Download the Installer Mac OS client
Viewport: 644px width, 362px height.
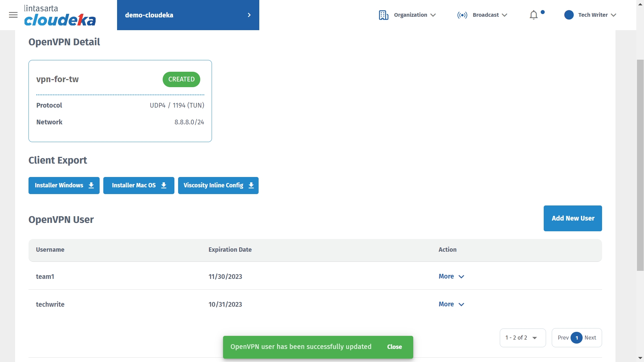pyautogui.click(x=139, y=185)
